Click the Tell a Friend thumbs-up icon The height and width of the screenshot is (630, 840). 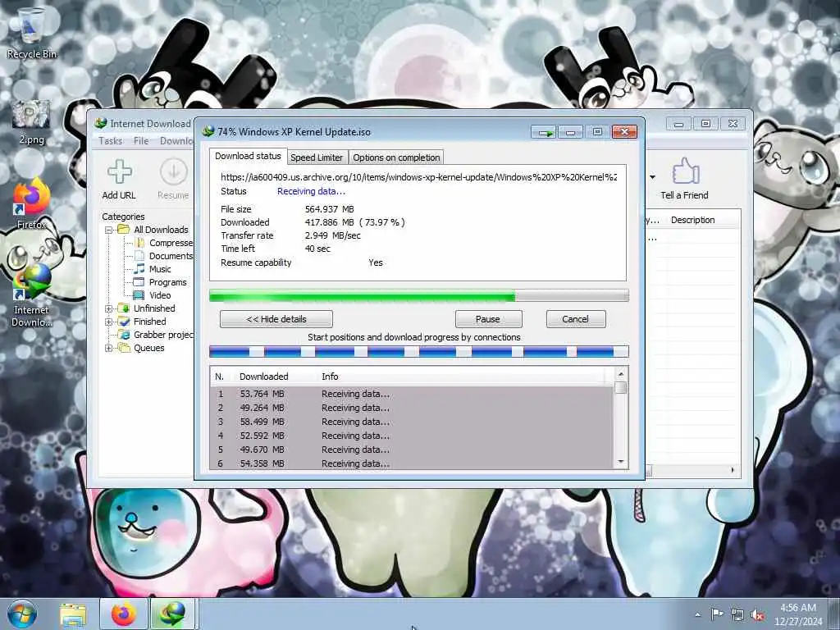[x=685, y=171]
